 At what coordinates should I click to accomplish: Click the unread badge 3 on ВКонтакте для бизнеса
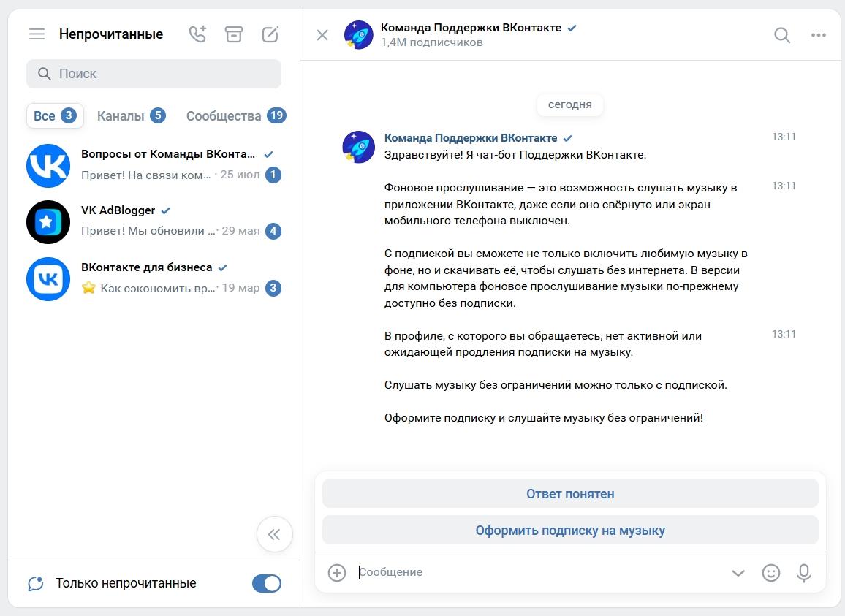pos(273,288)
